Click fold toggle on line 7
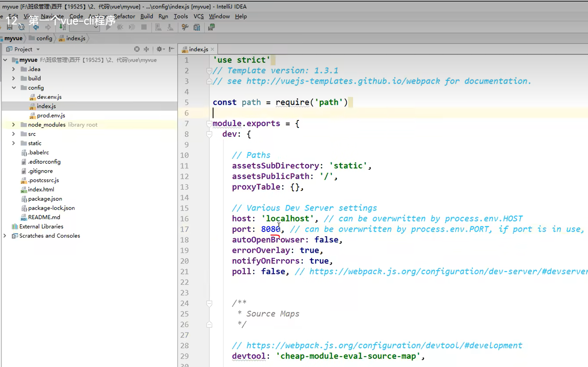This screenshot has width=588, height=367. coord(209,124)
